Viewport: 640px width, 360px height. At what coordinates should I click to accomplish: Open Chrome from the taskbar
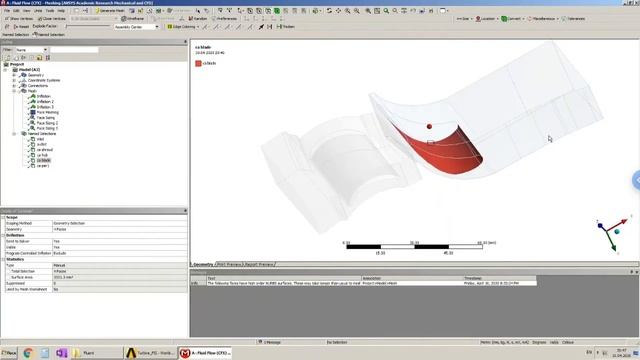click(28, 353)
